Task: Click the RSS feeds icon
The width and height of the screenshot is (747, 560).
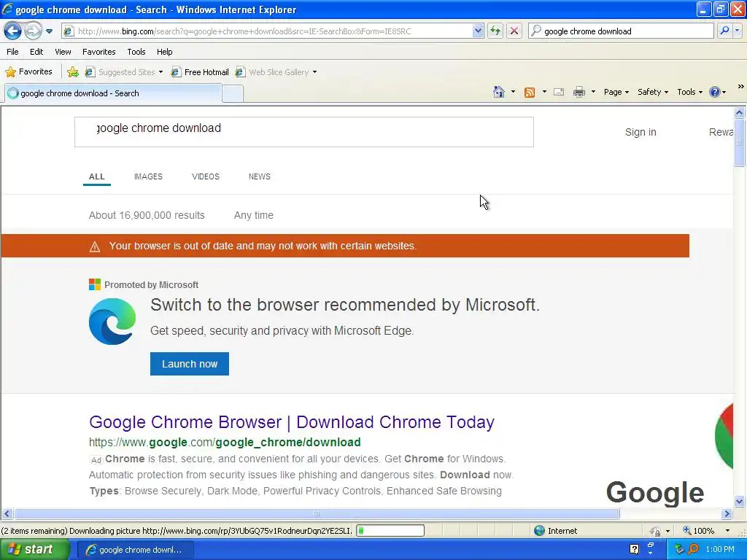Action: (x=530, y=93)
